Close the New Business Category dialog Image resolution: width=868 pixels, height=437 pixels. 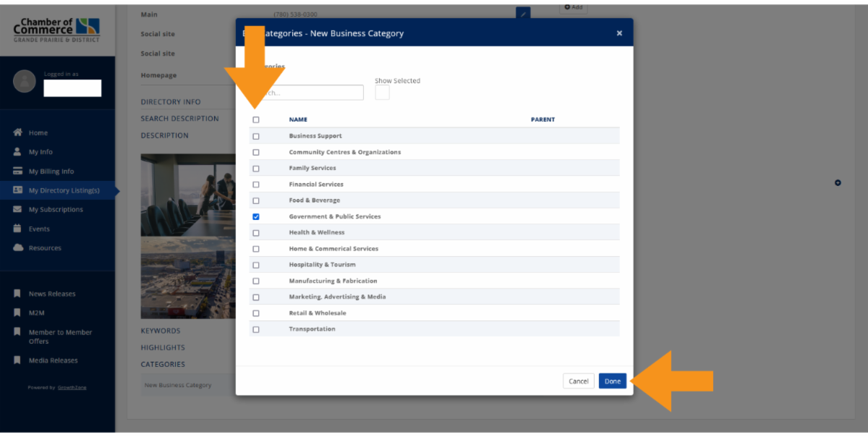(x=619, y=33)
